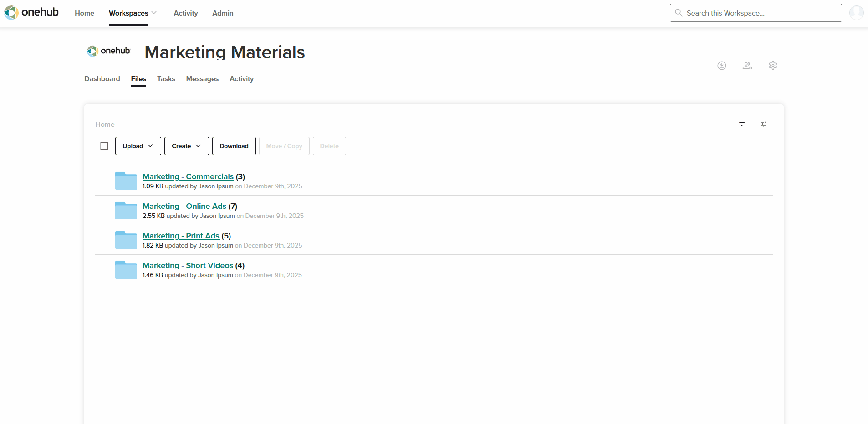Click the Onehub logo in header
The height and width of the screenshot is (424, 868).
click(x=32, y=12)
